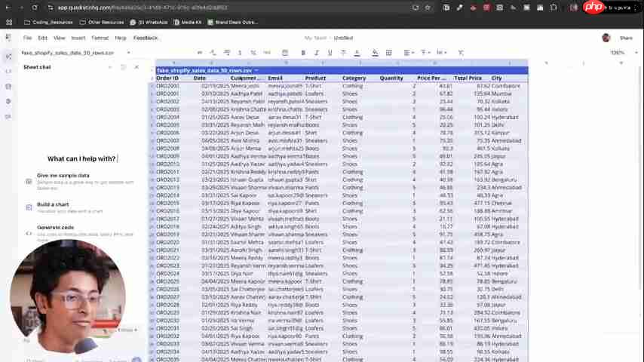The width and height of the screenshot is (644, 362).
Task: Open the text wrap dropdown
Action: pos(441,53)
